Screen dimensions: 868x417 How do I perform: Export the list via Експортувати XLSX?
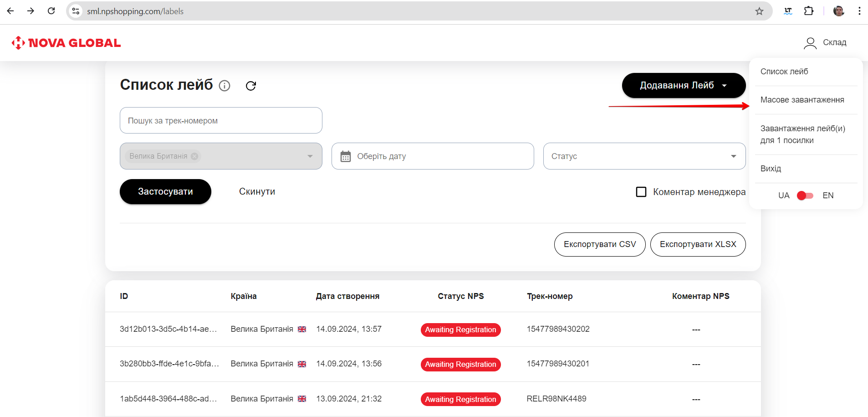tap(698, 244)
